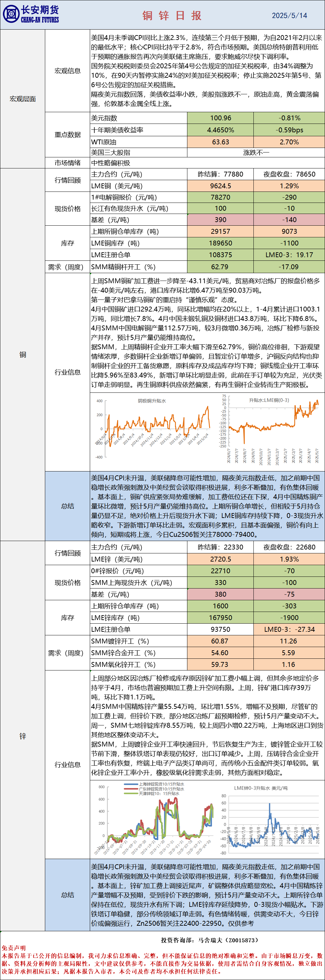Click zinc settlement cell 昨结算：22330
Screen dimensions: 325x980
click(x=220, y=548)
